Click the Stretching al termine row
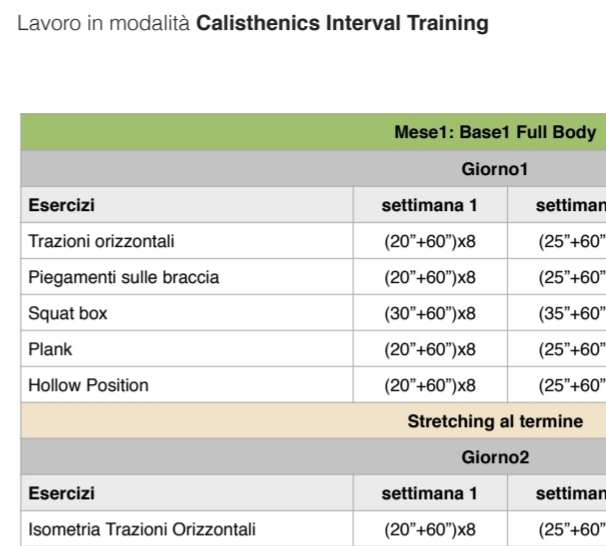 [313, 420]
